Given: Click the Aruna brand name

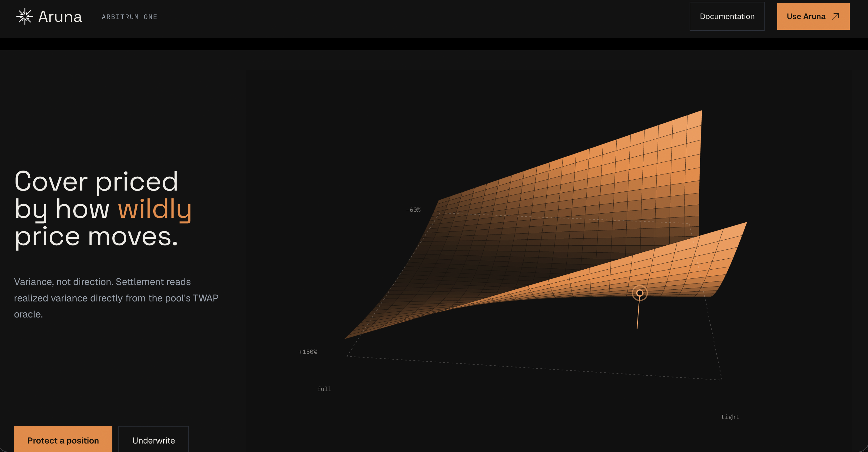Looking at the screenshot, I should (x=60, y=17).
